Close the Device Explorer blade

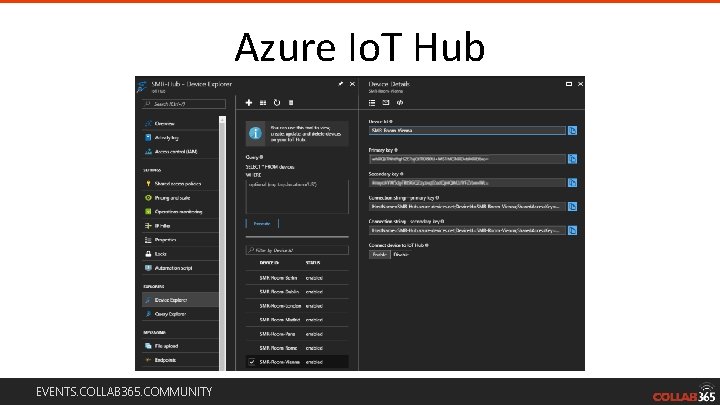[x=352, y=84]
